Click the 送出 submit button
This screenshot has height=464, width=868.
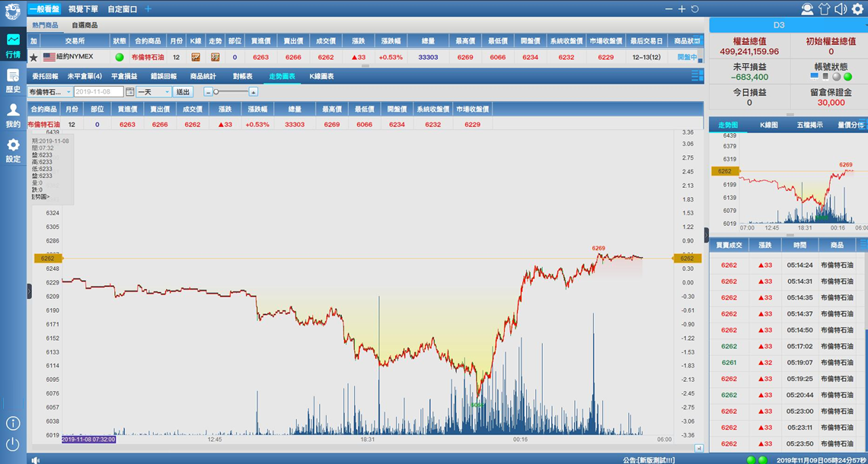point(183,92)
